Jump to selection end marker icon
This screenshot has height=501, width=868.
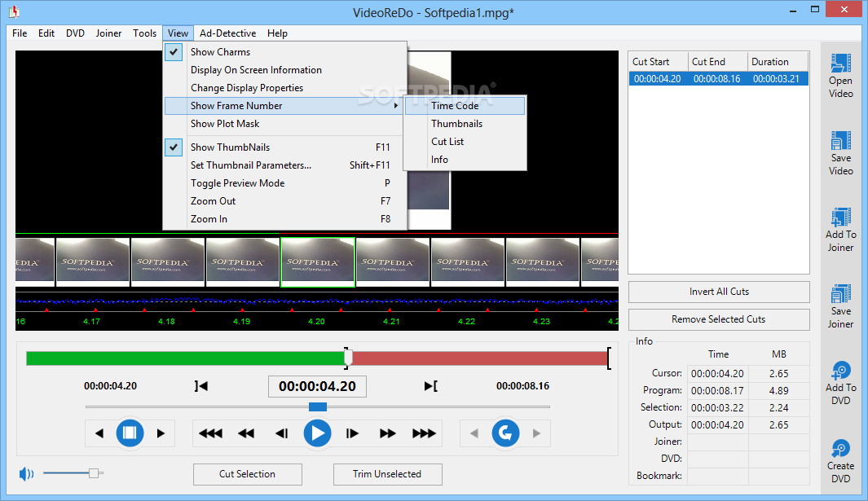[x=430, y=386]
